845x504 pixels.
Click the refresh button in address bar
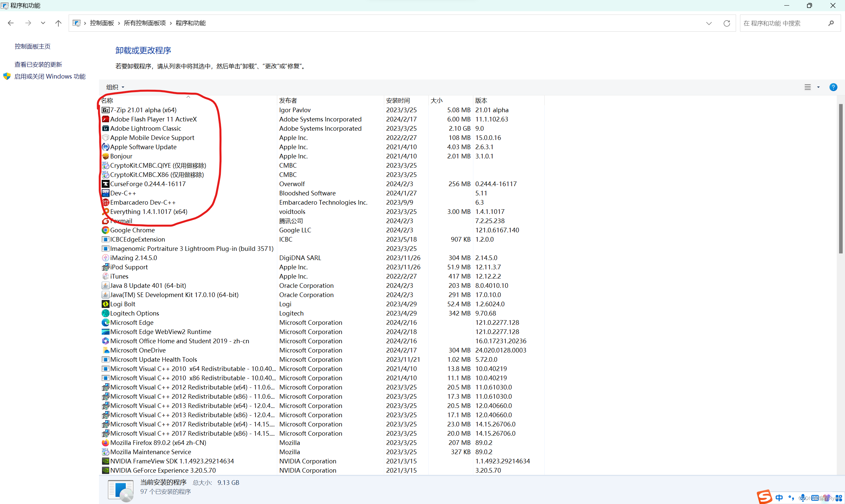click(x=727, y=23)
